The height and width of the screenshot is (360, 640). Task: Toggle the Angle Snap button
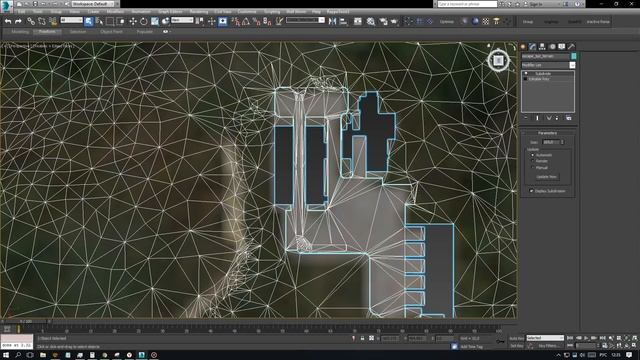[x=246, y=21]
